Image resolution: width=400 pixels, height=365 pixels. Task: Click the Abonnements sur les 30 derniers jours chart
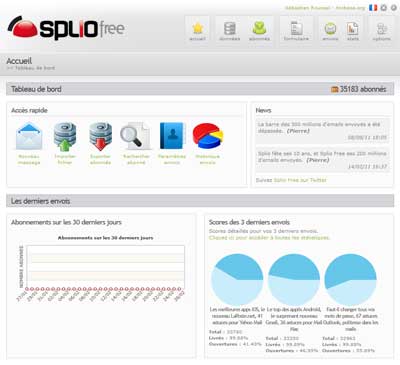pyautogui.click(x=102, y=268)
